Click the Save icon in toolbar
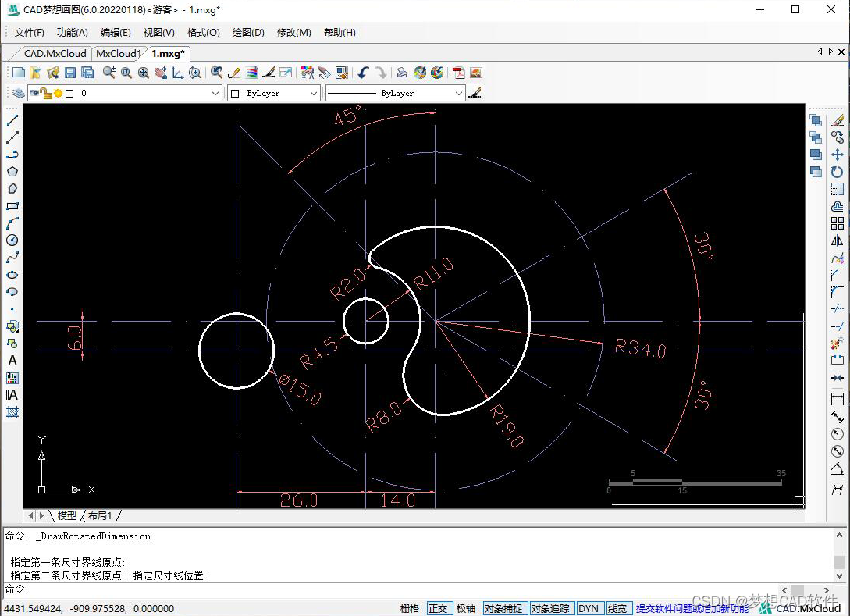This screenshot has width=850, height=616. click(70, 73)
